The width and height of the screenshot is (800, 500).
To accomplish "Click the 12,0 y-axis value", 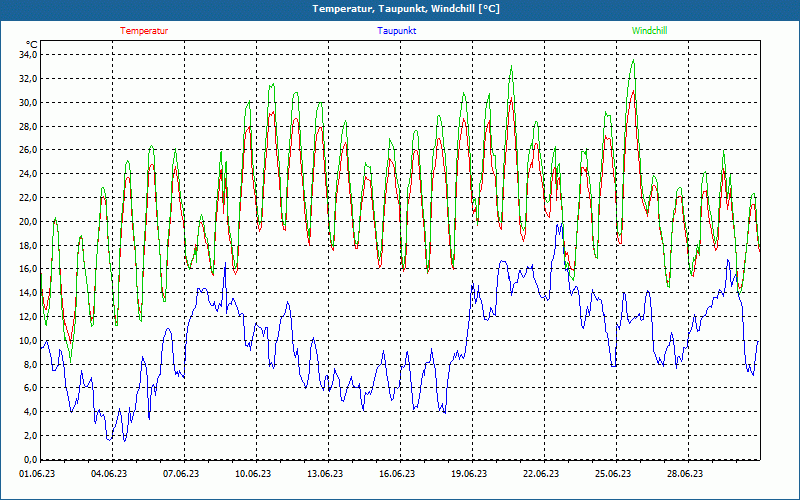I will 28,317.
